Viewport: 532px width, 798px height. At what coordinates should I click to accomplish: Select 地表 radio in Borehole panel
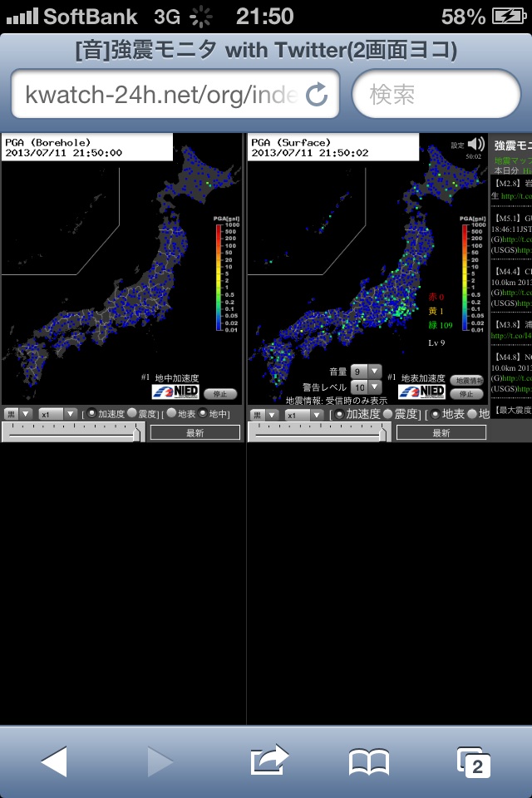(x=171, y=413)
